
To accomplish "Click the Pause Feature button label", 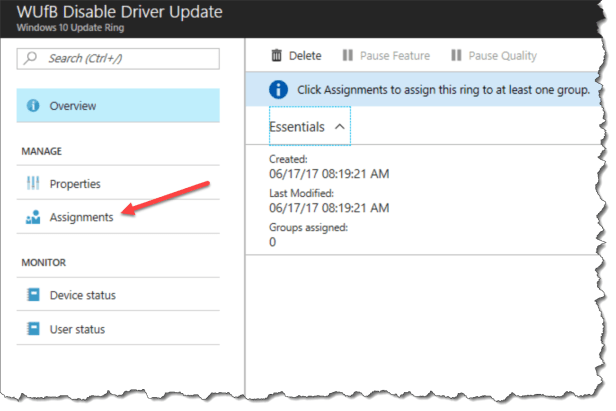I will pos(395,56).
